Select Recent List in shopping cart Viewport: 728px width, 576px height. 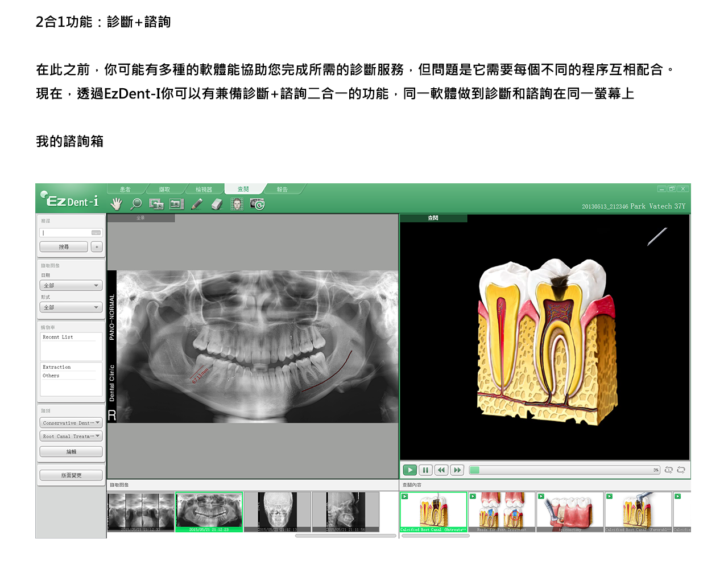(58, 337)
